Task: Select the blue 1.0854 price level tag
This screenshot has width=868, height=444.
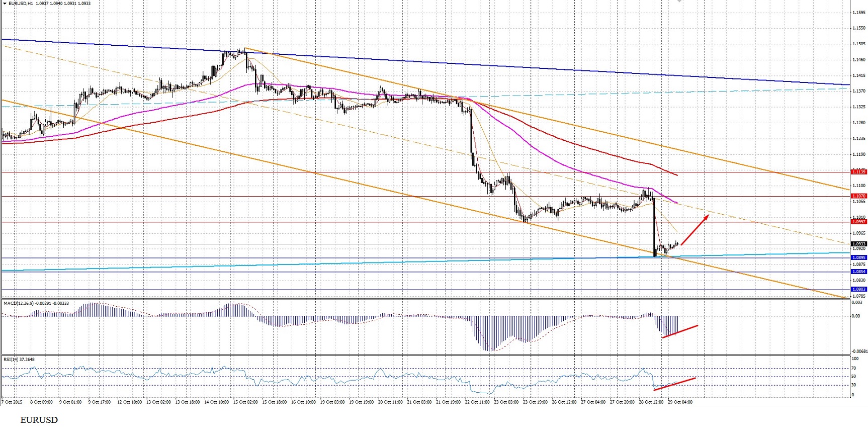Action: (858, 272)
